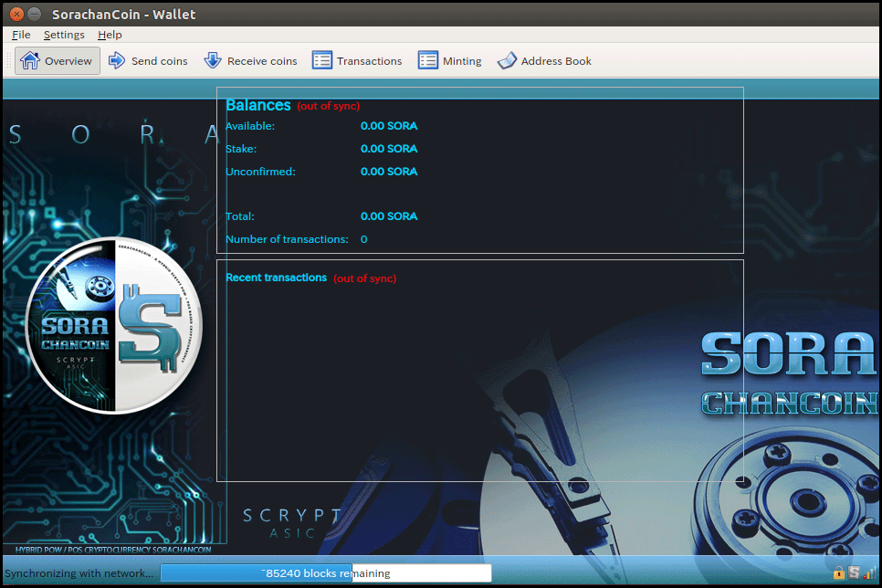Click '(out of sync)' beside Recent transactions
Image resolution: width=882 pixels, height=588 pixels.
365,278
